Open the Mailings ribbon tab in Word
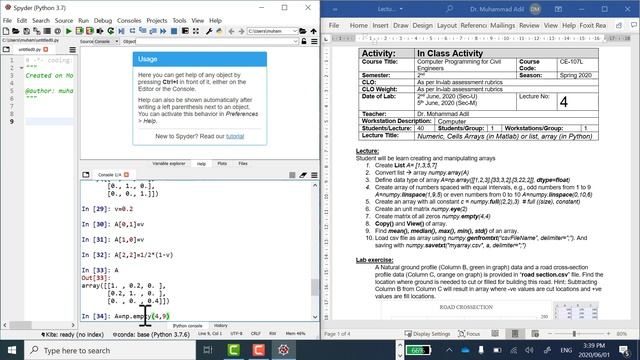Image resolution: width=640 pixels, height=360 pixels. coord(502,25)
